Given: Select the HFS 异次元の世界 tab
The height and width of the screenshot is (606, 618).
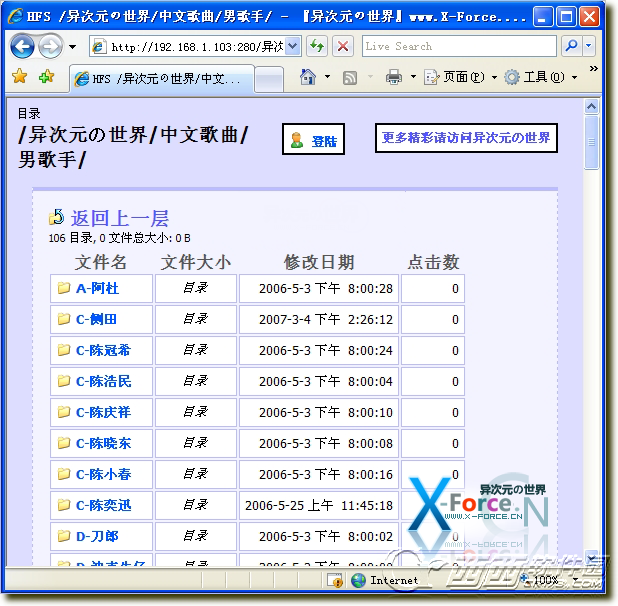Looking at the screenshot, I should coord(161,79).
